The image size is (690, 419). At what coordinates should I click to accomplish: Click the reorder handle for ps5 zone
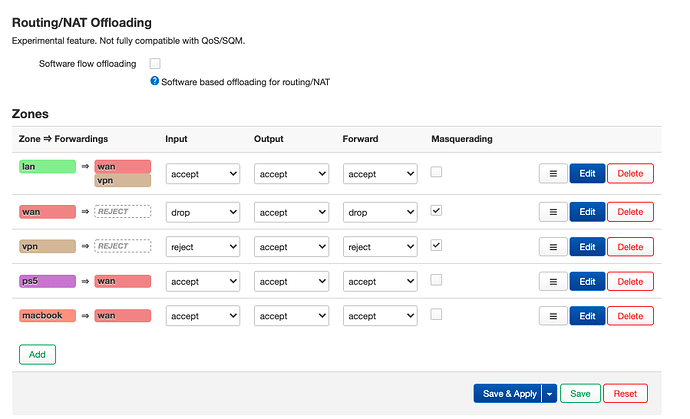[553, 281]
